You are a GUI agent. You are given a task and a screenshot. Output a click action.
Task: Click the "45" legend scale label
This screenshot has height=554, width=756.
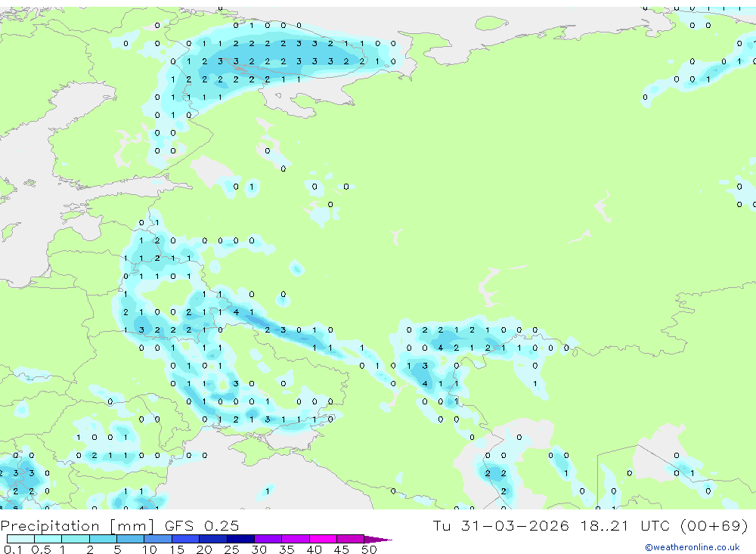click(342, 549)
